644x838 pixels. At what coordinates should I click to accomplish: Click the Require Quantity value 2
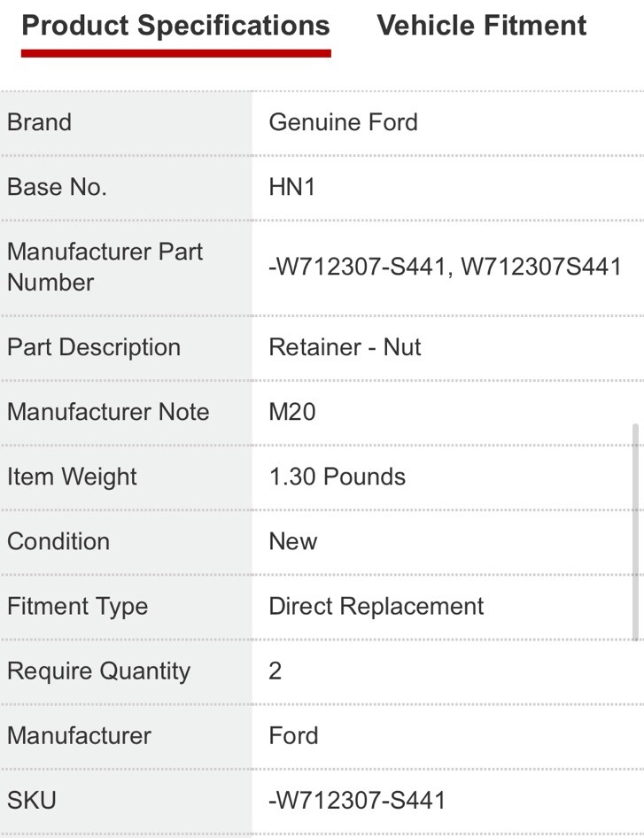click(275, 671)
